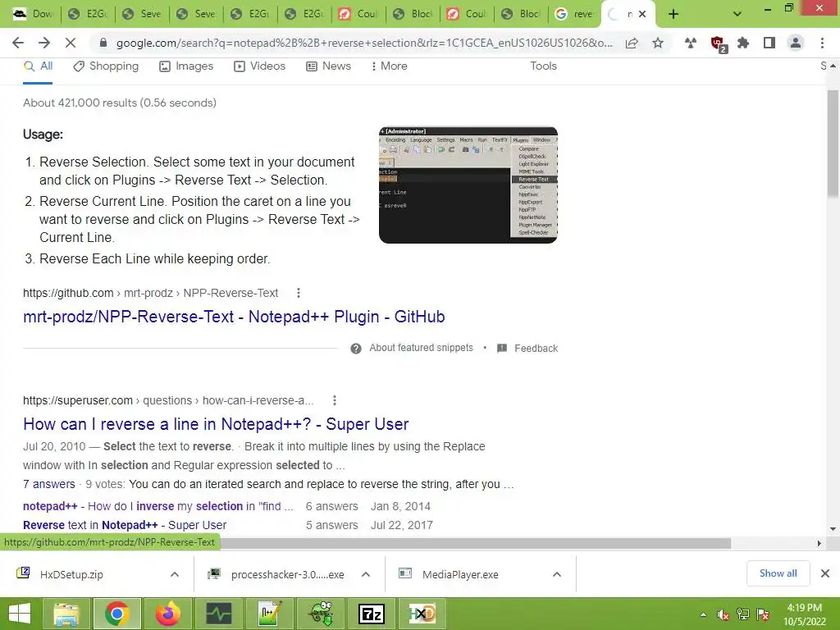
Task: Click the horizontal page scrollbar
Action: pos(476,543)
